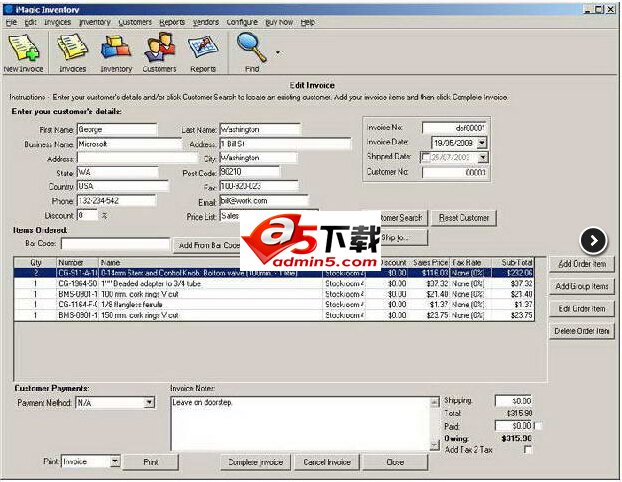The image size is (622, 482).
Task: Click the Price List combo box
Action: tap(269, 216)
